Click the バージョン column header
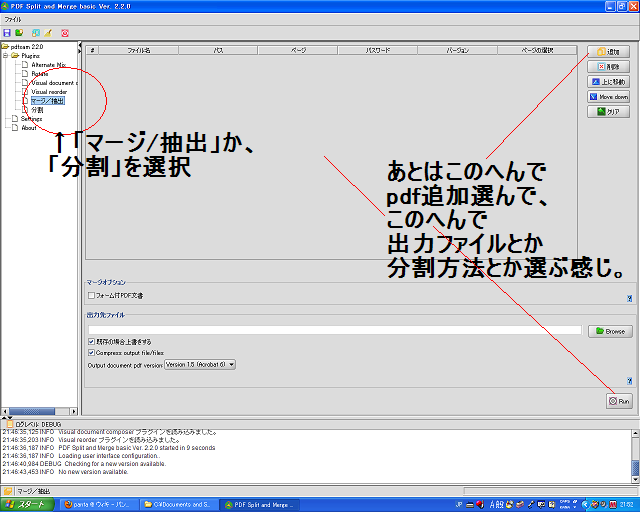 coord(458,50)
